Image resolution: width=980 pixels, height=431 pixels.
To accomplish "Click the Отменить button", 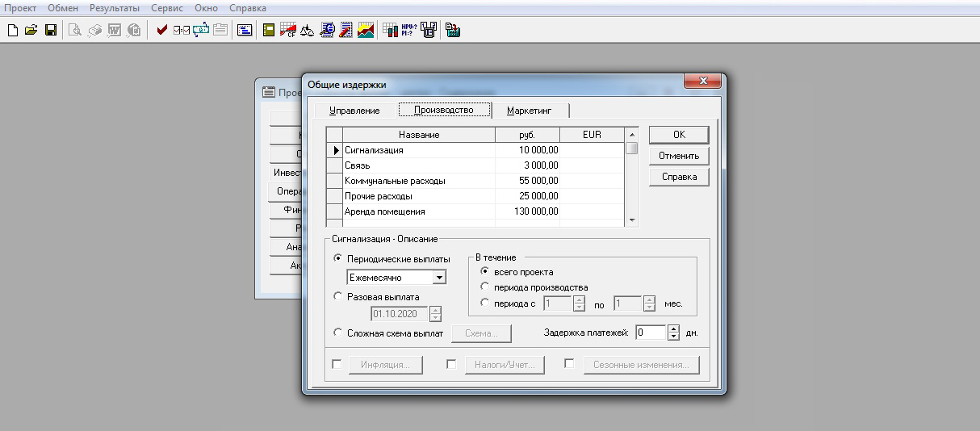I will click(679, 156).
